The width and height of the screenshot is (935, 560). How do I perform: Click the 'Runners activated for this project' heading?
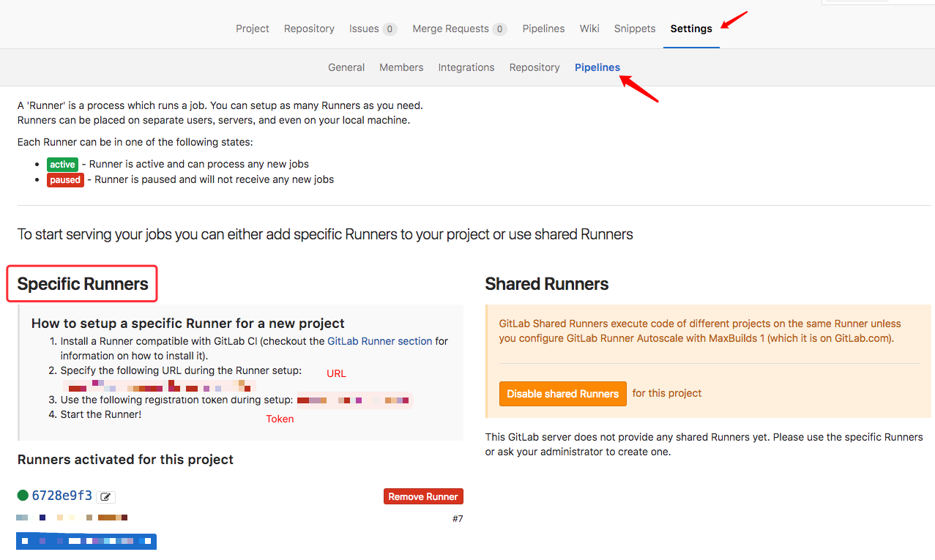(125, 460)
